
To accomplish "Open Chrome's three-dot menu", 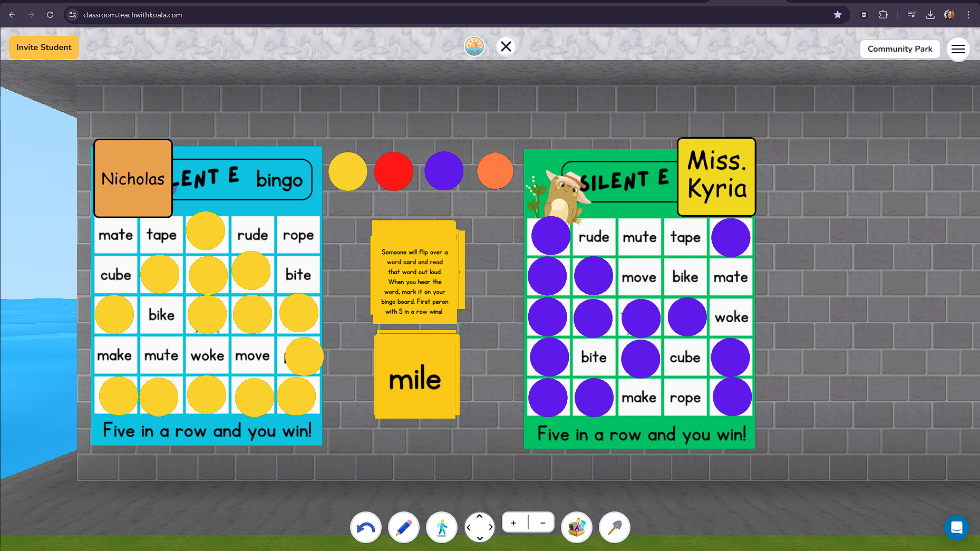I will (x=968, y=15).
